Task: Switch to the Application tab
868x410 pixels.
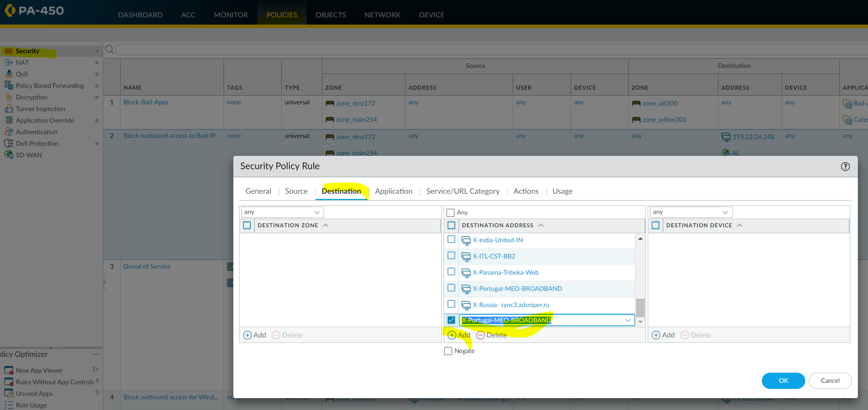Action: click(x=393, y=191)
